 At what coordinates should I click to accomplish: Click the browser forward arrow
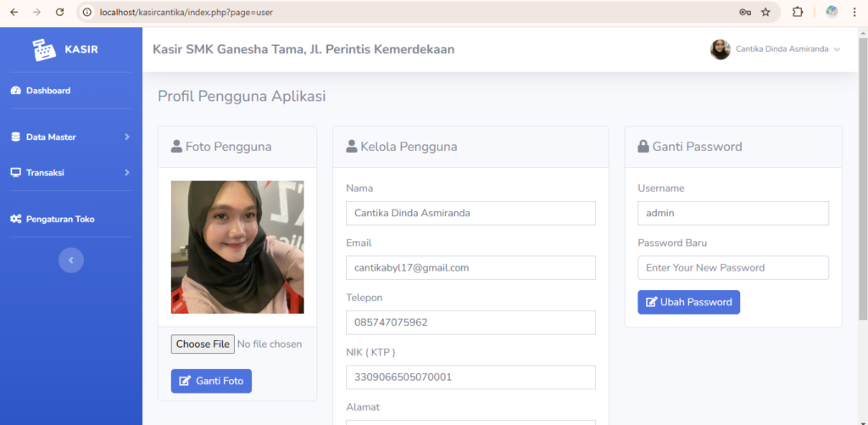click(x=37, y=12)
